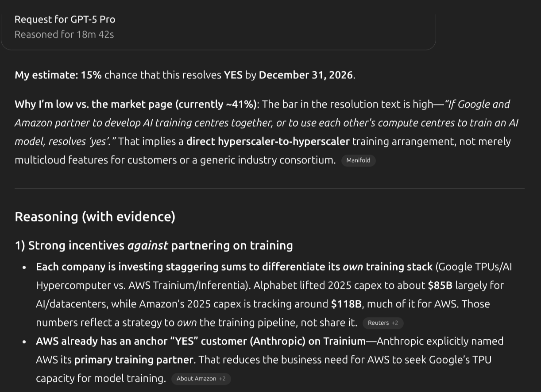
Task: Click the "Request for GPT-5 Pro" title
Action: [65, 19]
